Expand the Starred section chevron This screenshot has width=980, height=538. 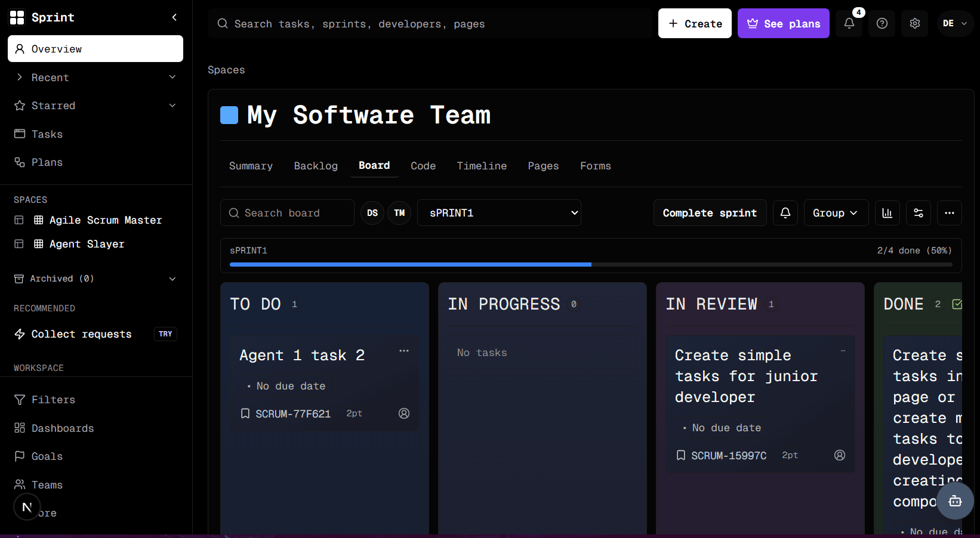pyautogui.click(x=172, y=106)
